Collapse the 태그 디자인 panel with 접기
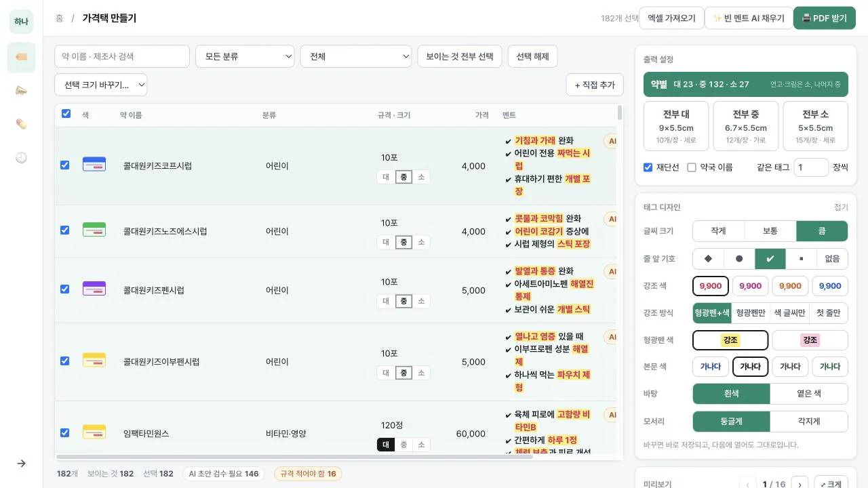The width and height of the screenshot is (868, 488). pos(841,207)
